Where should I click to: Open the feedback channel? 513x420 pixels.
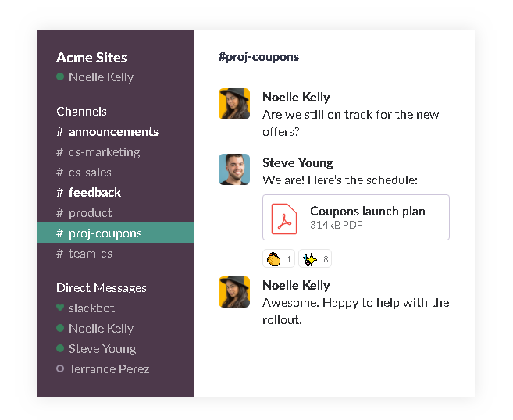click(94, 193)
